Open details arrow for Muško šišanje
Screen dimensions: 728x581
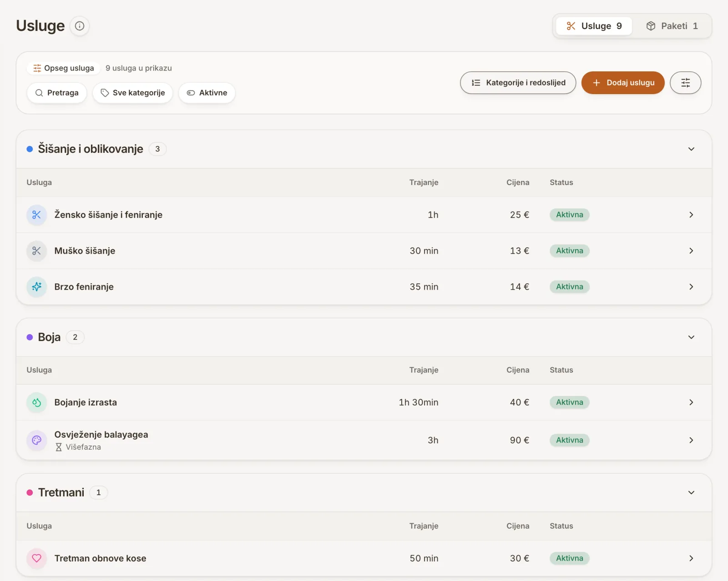pyautogui.click(x=691, y=251)
